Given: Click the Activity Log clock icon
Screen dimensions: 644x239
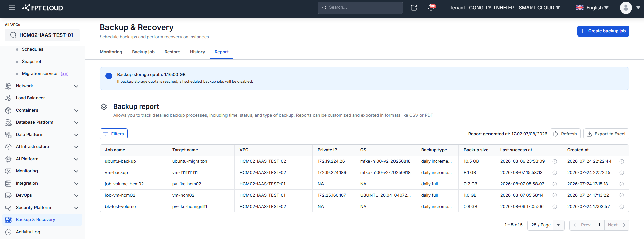Looking at the screenshot, I should 8,232.
